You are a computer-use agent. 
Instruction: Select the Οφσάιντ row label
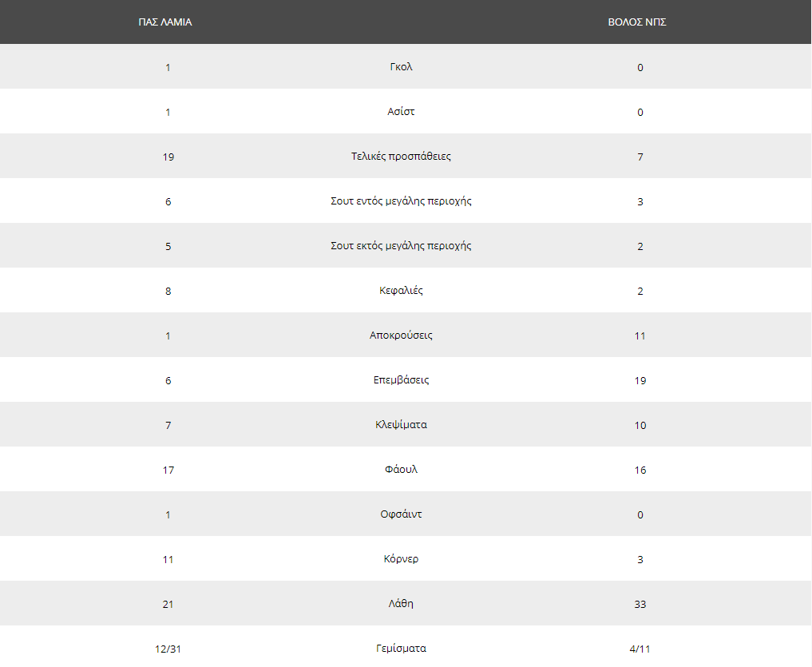(x=401, y=514)
